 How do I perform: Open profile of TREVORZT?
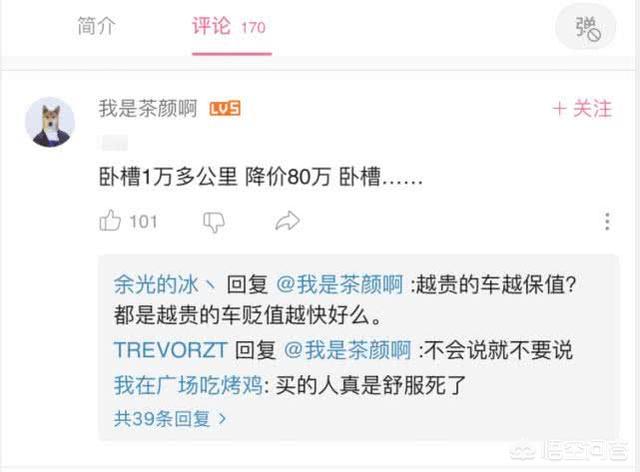point(170,350)
